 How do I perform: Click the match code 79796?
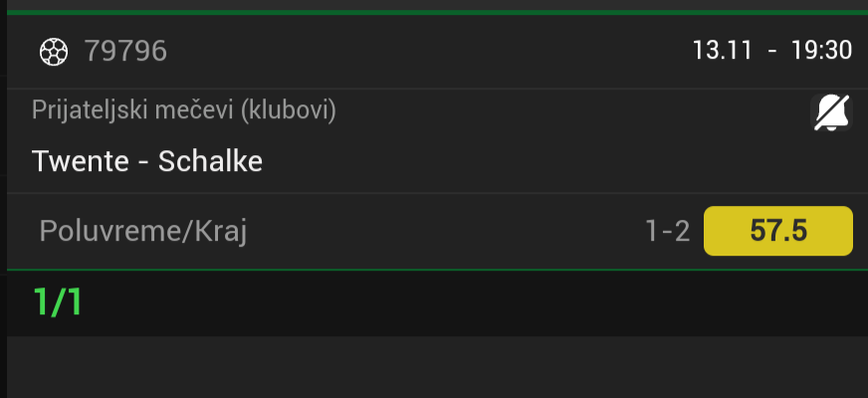[125, 50]
